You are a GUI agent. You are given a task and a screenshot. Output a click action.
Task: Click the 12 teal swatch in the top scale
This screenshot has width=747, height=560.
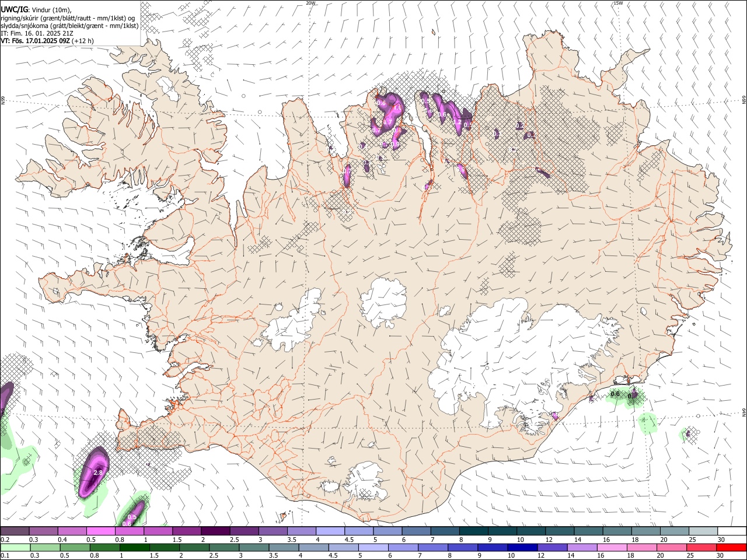coord(560,531)
